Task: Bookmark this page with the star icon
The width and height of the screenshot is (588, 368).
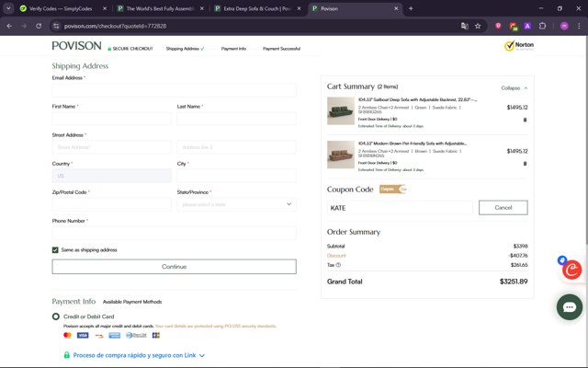Action: 478,26
